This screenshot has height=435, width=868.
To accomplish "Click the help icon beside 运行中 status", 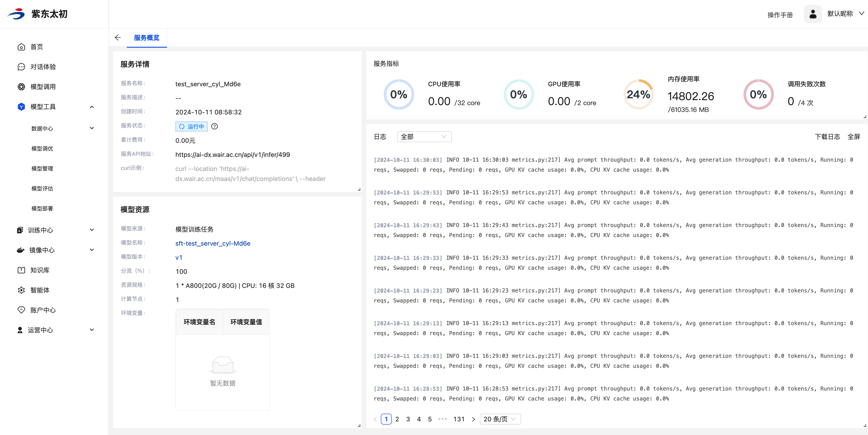I will (x=214, y=126).
